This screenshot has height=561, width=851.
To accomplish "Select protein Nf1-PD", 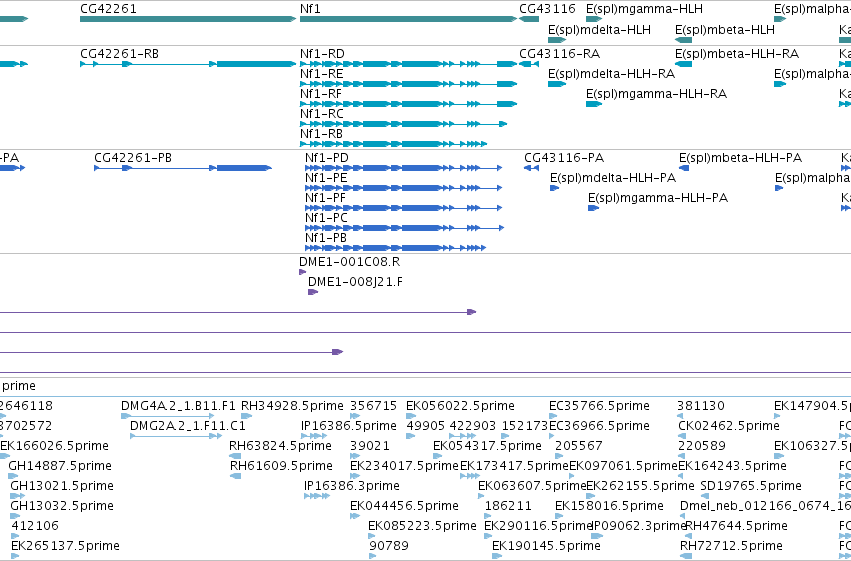I will [x=403, y=168].
